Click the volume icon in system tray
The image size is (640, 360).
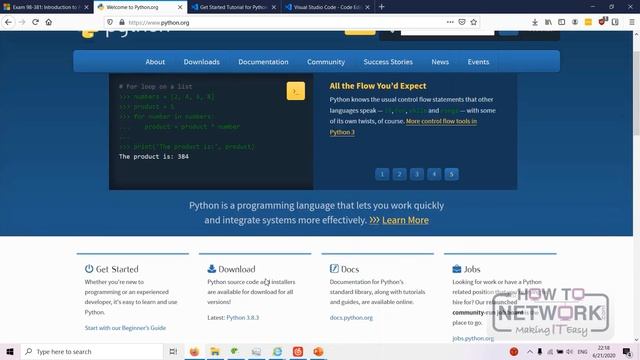(x=569, y=351)
